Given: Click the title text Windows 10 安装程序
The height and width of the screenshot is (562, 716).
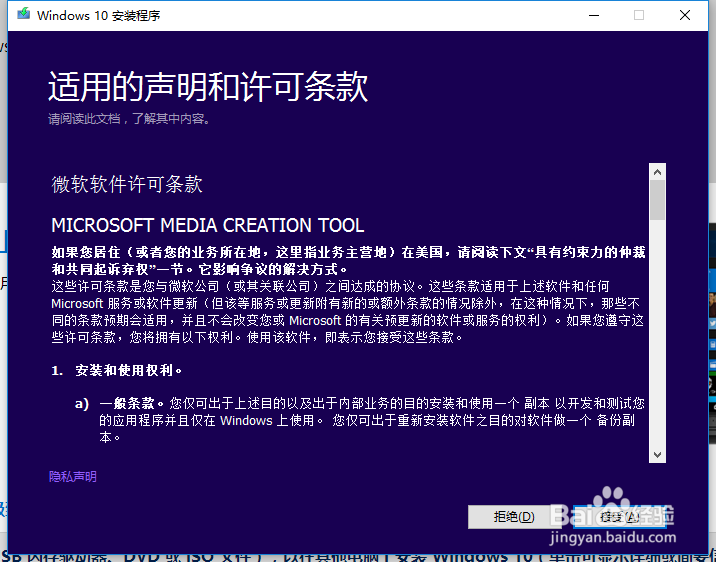Looking at the screenshot, I should pyautogui.click(x=99, y=16).
